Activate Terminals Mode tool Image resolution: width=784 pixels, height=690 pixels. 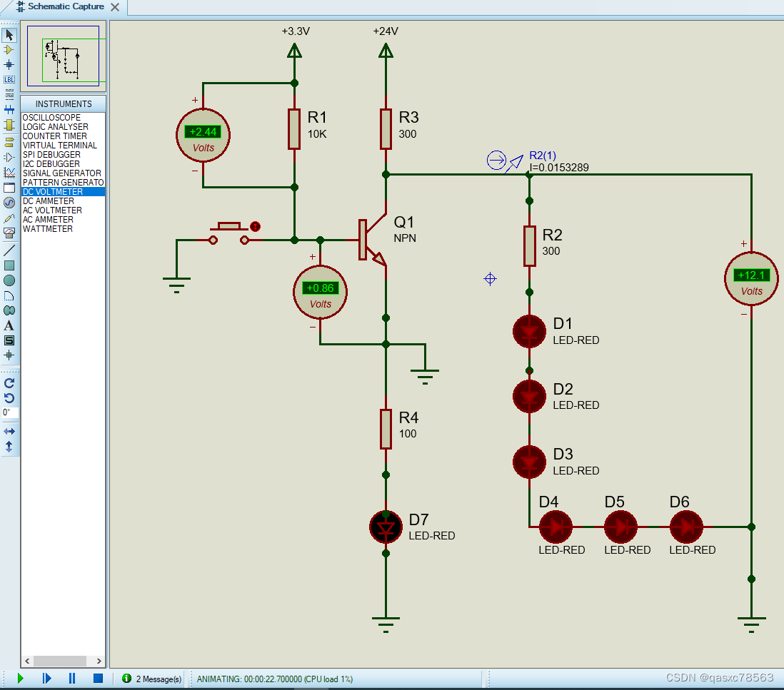tap(9, 143)
